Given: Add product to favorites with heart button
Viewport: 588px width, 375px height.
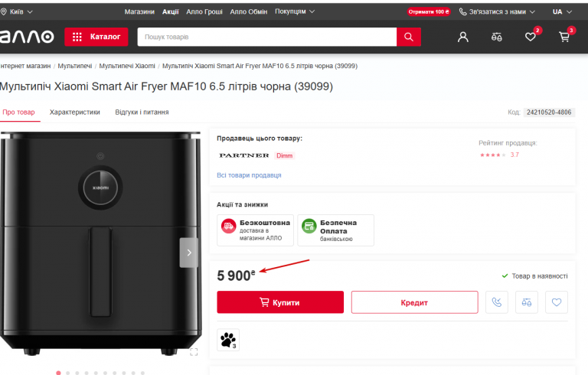Looking at the screenshot, I should point(557,302).
